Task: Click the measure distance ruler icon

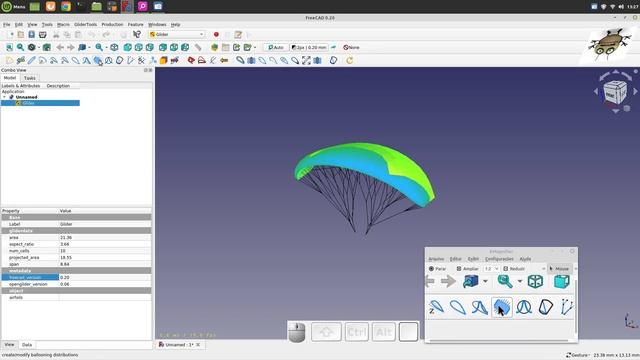Action: pos(198,47)
